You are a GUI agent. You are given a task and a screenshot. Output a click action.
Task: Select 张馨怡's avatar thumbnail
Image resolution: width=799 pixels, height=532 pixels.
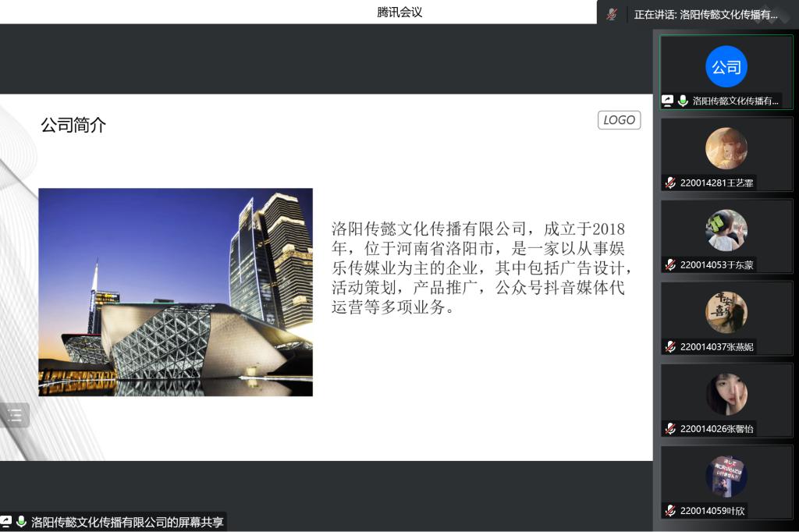pyautogui.click(x=726, y=394)
